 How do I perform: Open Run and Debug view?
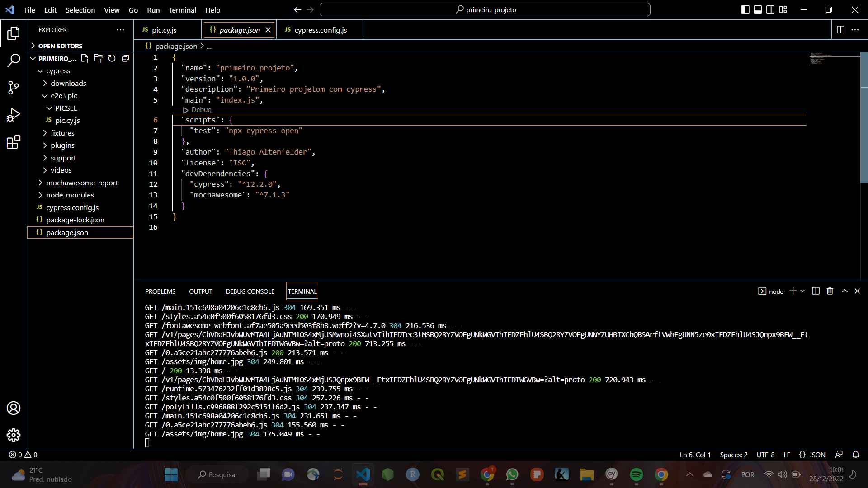pos(14,115)
